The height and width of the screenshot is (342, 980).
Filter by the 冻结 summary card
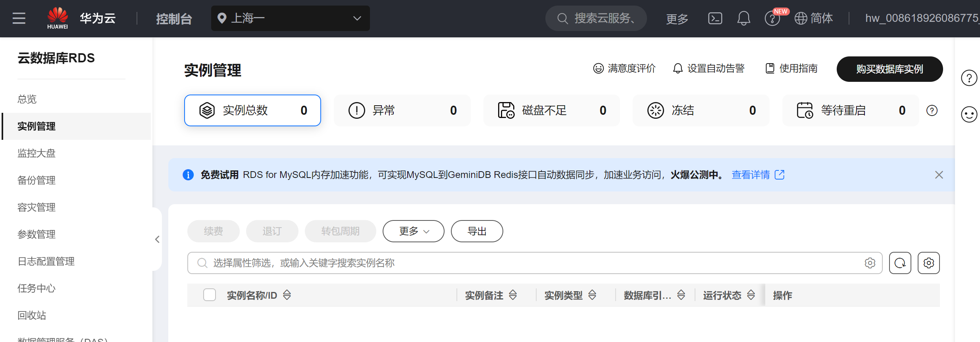(x=701, y=110)
